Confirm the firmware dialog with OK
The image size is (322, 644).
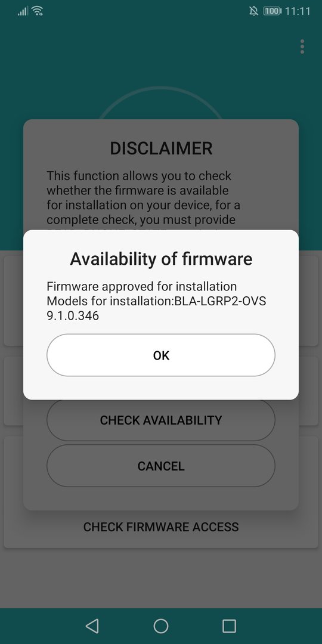coord(161,355)
